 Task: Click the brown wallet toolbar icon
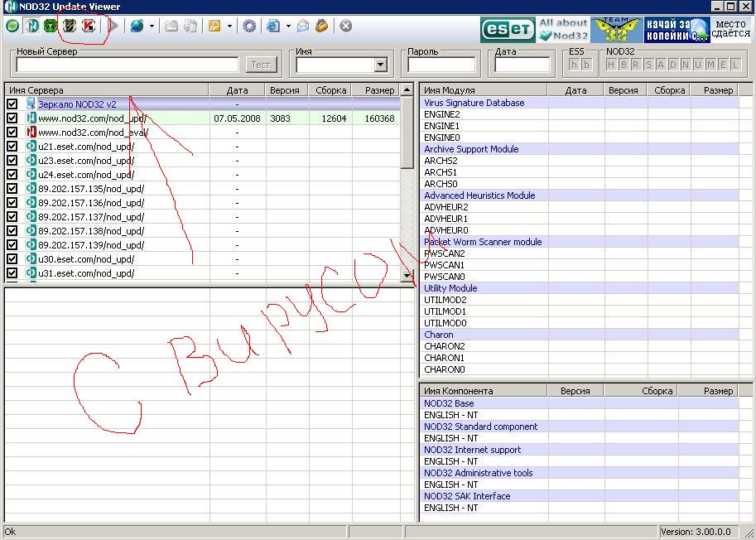pyautogui.click(x=321, y=26)
